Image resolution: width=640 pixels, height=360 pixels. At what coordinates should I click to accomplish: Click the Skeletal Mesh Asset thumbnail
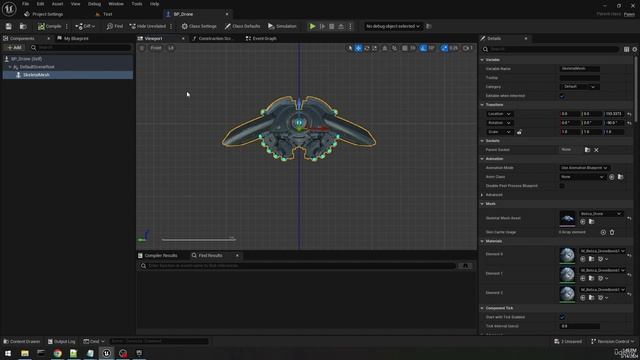tap(567, 218)
